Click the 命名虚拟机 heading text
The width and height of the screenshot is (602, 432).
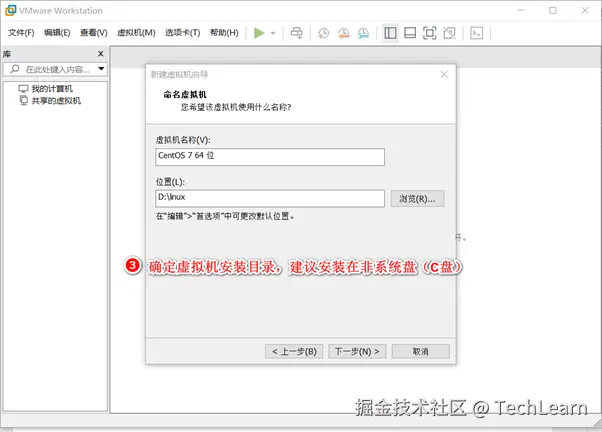pos(185,94)
